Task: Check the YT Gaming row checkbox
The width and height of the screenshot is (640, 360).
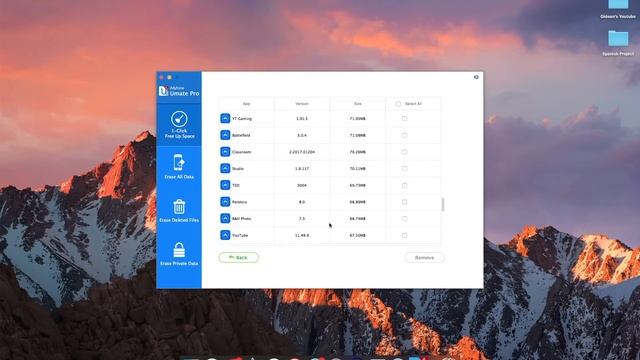Action: 404,118
